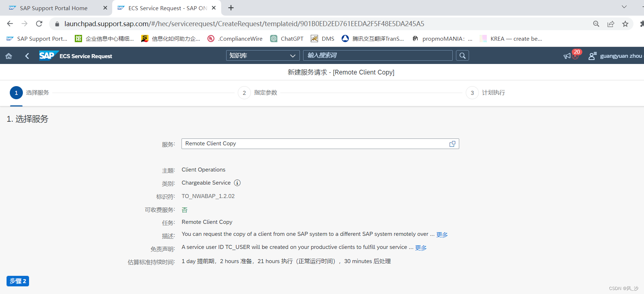Go to wizard step 2 指定参数
The image size is (644, 294).
(x=257, y=93)
